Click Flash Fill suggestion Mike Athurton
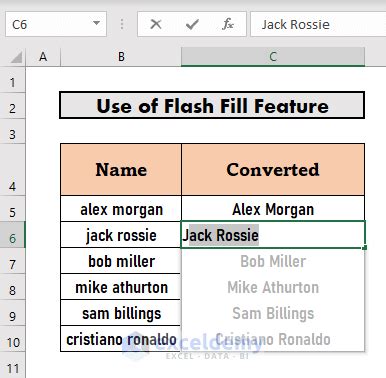 pos(273,287)
